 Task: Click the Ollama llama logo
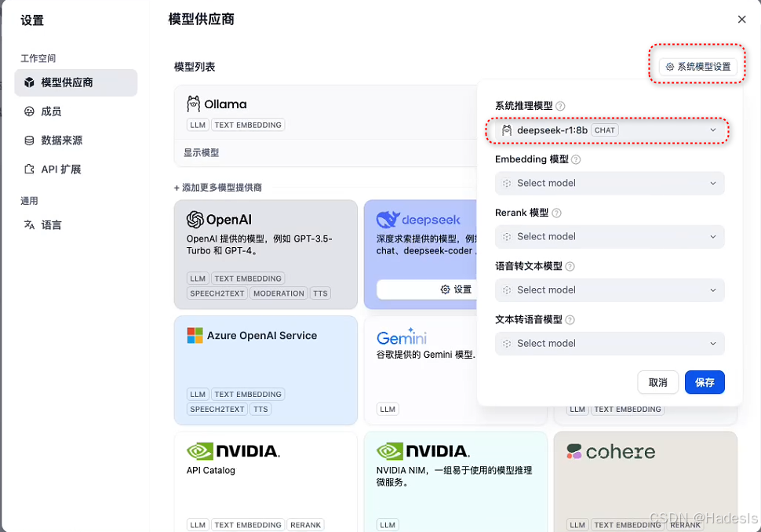(193, 104)
